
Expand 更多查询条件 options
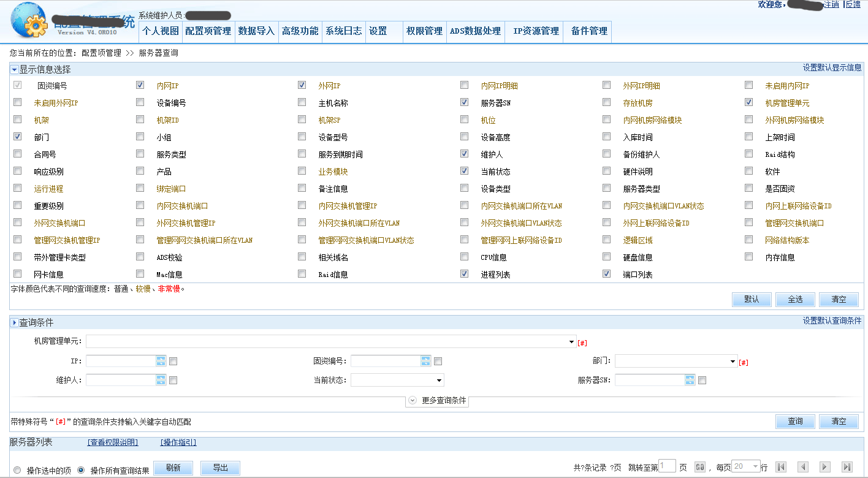[x=437, y=401]
